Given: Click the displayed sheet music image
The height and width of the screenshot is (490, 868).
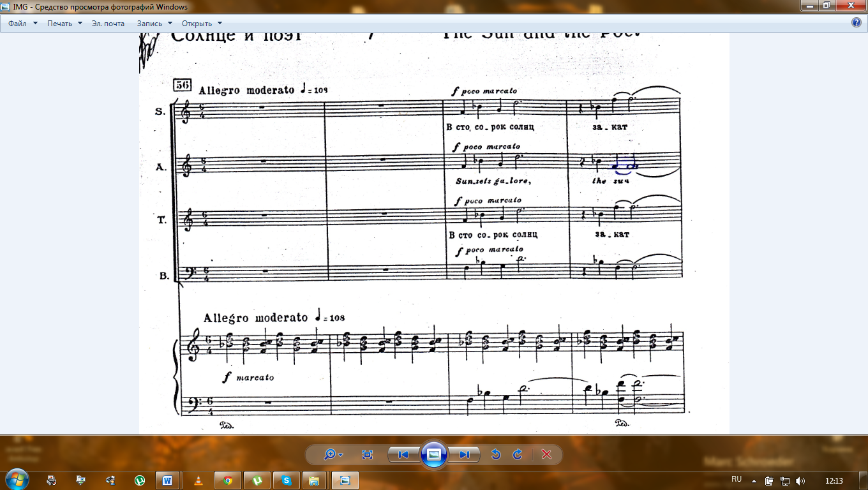Looking at the screenshot, I should pyautogui.click(x=434, y=234).
